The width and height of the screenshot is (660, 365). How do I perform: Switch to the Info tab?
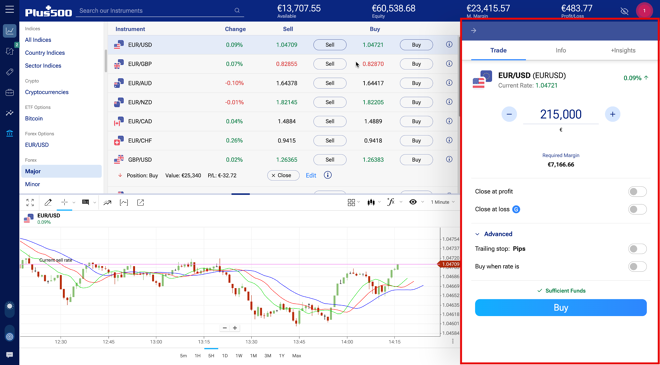point(561,51)
